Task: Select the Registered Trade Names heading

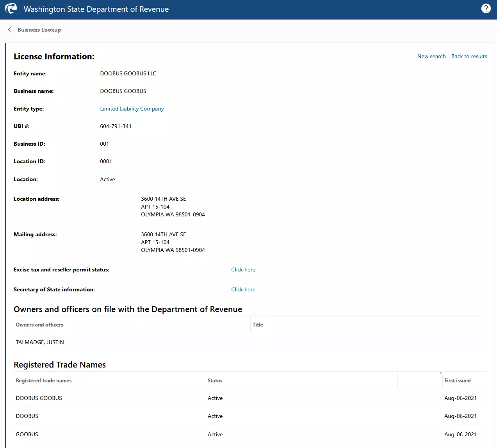Action: (60, 365)
